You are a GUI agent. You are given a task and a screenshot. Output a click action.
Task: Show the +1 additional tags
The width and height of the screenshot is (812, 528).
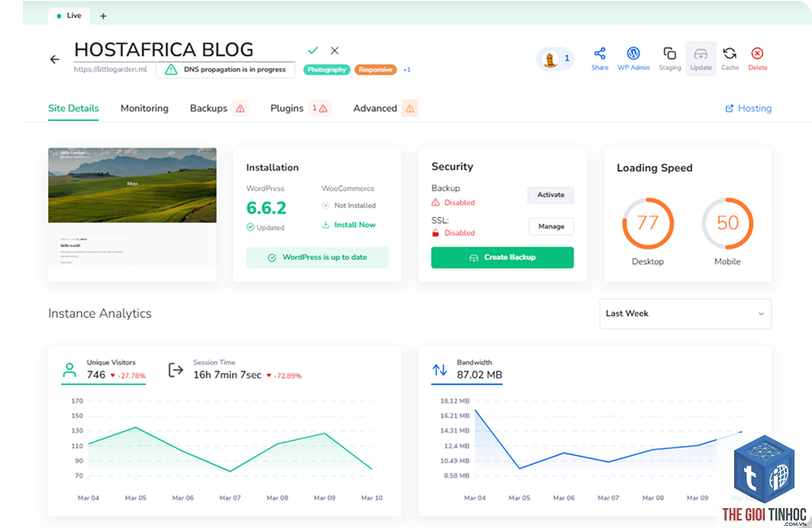pyautogui.click(x=406, y=69)
